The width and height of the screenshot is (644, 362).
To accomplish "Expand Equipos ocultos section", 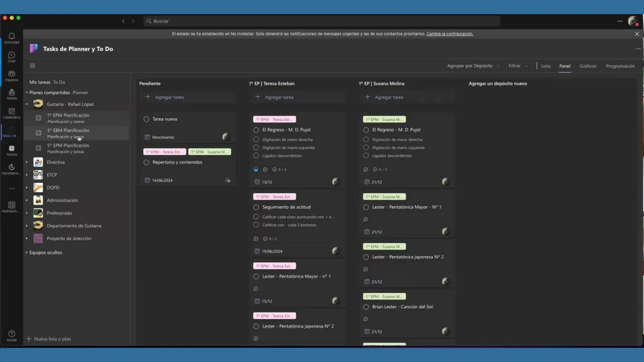I will point(27,252).
